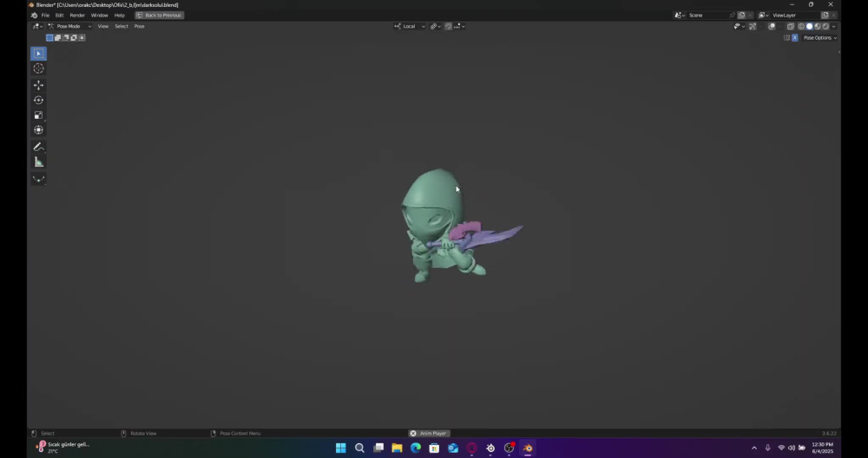Open the taskbar Search icon

coord(360,448)
